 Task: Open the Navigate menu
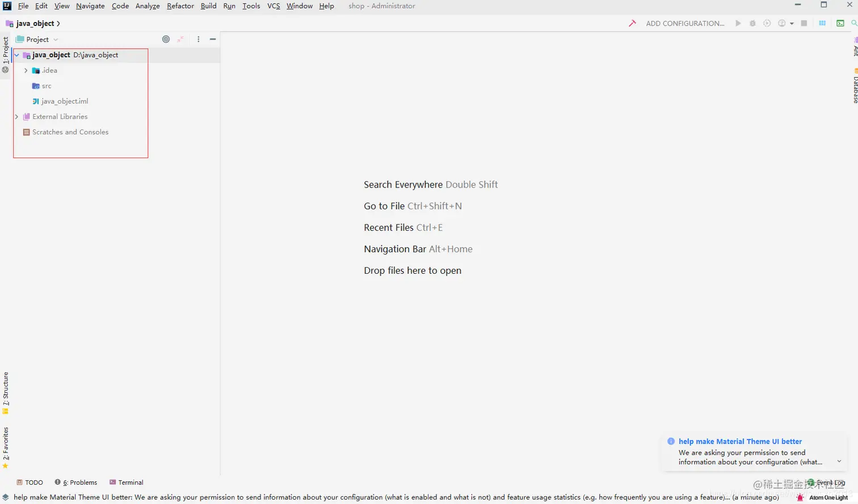coord(90,6)
